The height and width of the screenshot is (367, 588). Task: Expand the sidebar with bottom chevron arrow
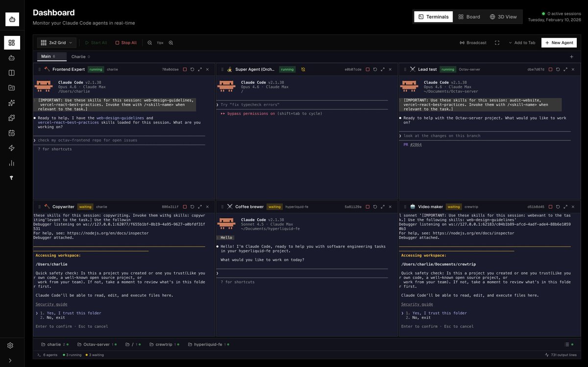10,360
